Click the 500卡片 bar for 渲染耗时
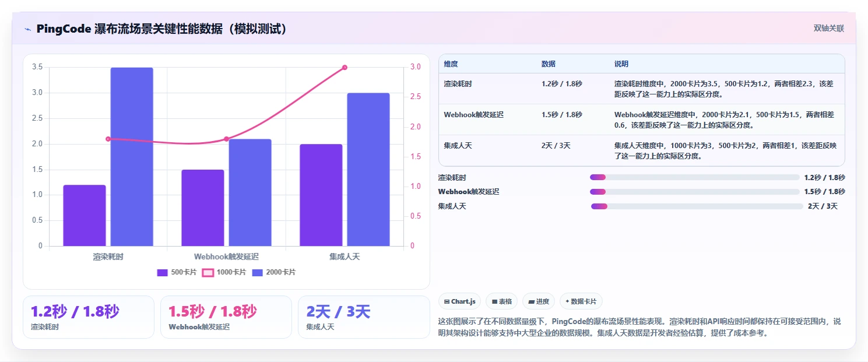This screenshot has height=362, width=868. point(85,216)
